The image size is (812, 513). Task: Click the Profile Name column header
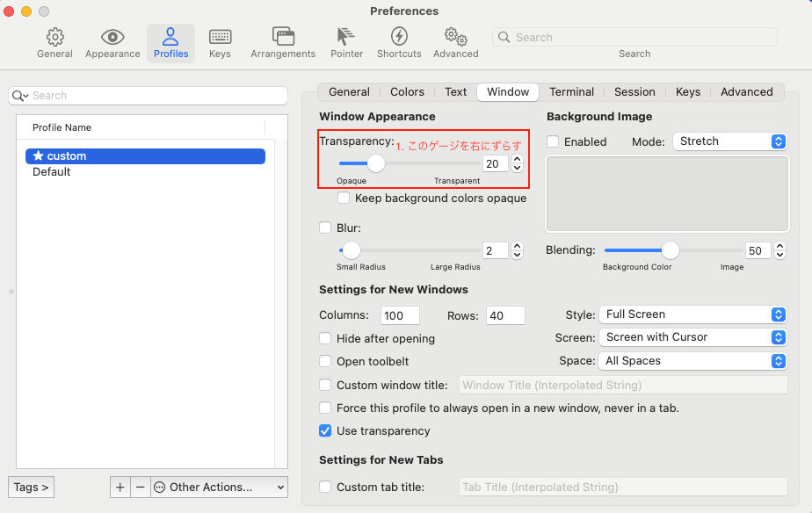pyautogui.click(x=141, y=127)
